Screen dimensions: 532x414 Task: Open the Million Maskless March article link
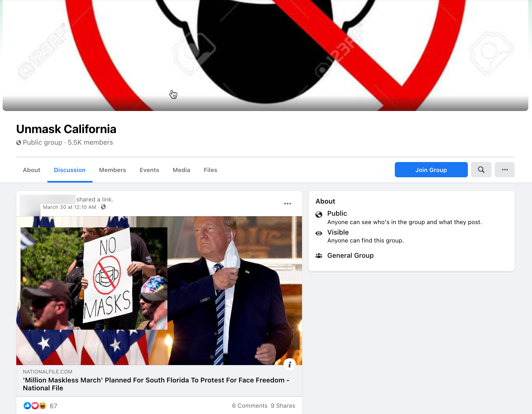[156, 384]
